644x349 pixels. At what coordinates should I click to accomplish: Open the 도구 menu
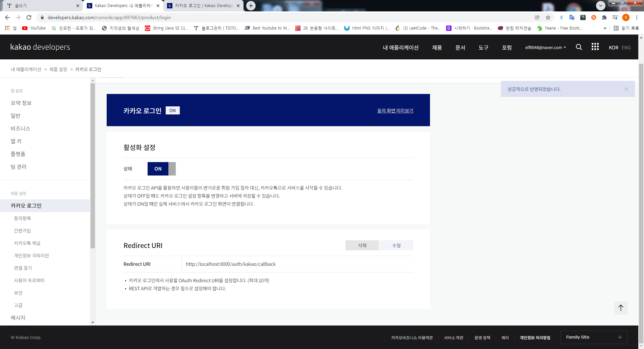(x=483, y=48)
